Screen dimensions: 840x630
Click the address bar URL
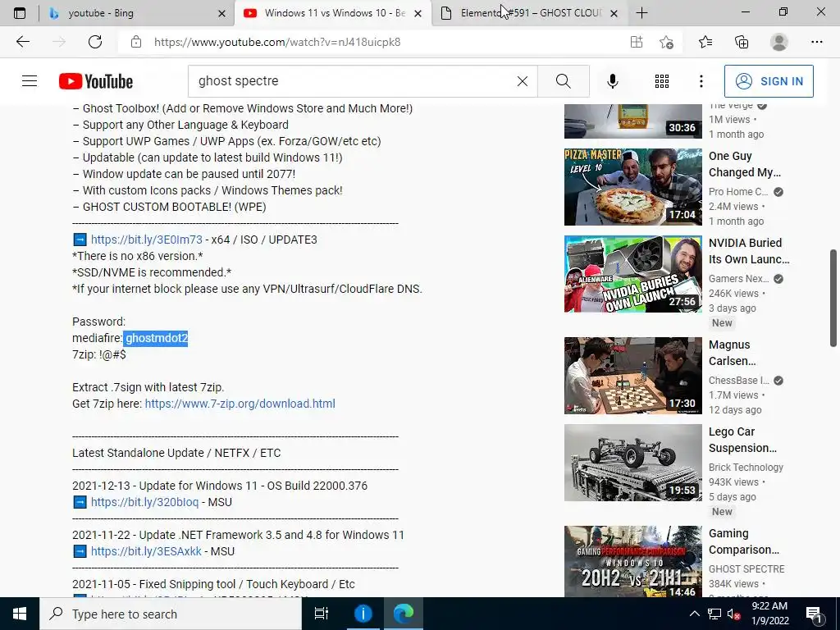(x=277, y=42)
